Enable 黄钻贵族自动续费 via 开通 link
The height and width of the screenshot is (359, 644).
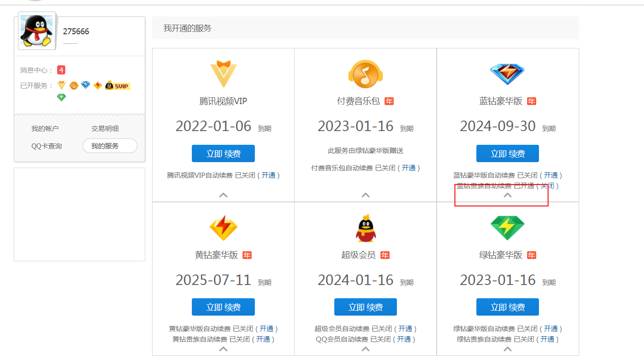tap(263, 339)
